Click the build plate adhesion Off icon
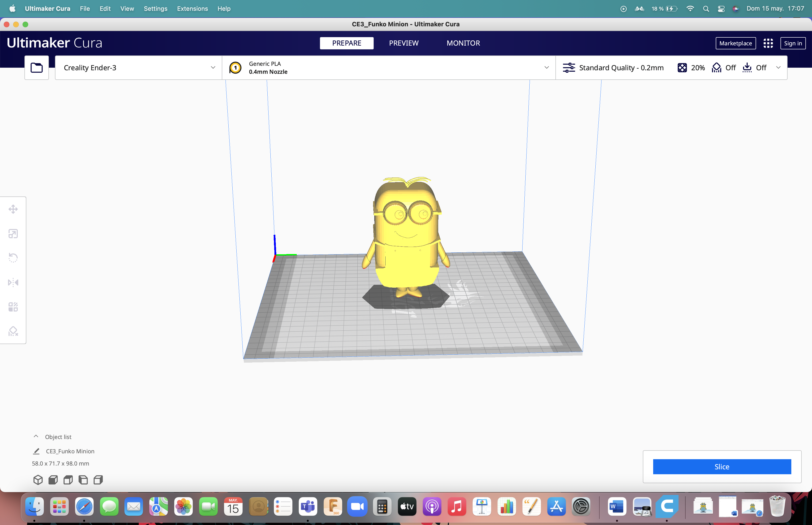The height and width of the screenshot is (525, 812). (x=747, y=67)
